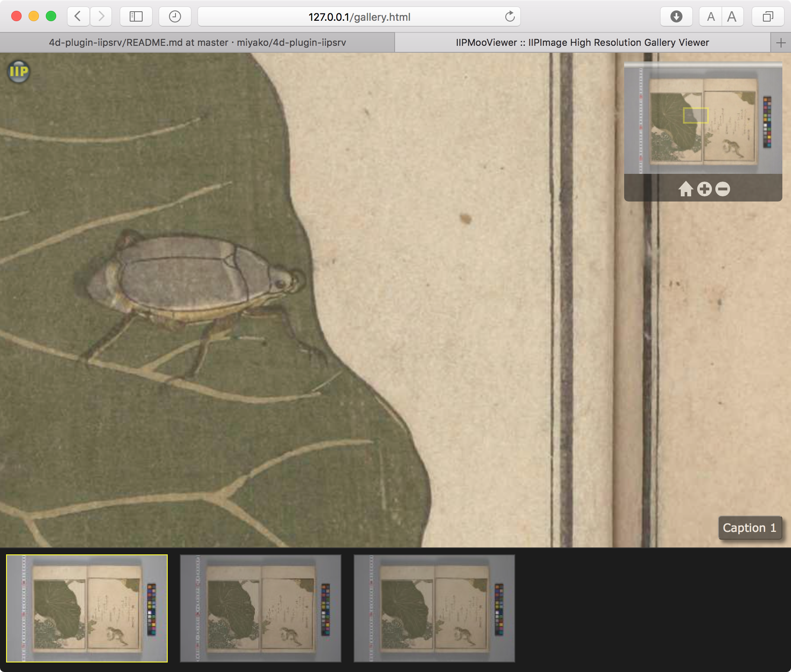Toggle the Safari sidebar
The height and width of the screenshot is (672, 791).
click(x=136, y=16)
